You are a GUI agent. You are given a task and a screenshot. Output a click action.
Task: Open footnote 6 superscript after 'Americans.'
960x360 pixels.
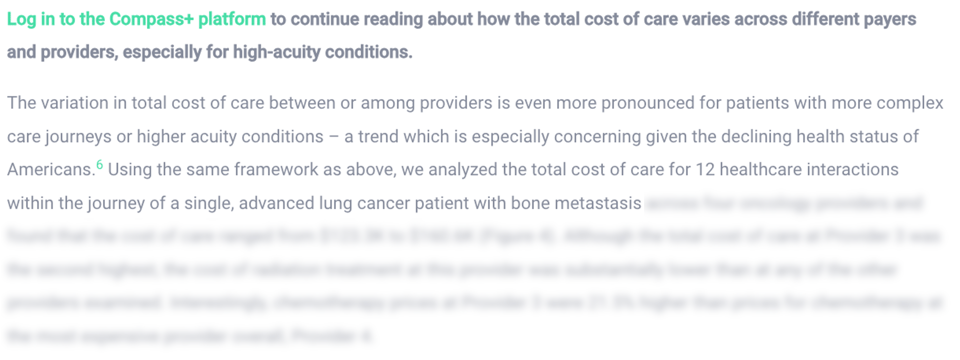coord(99,165)
